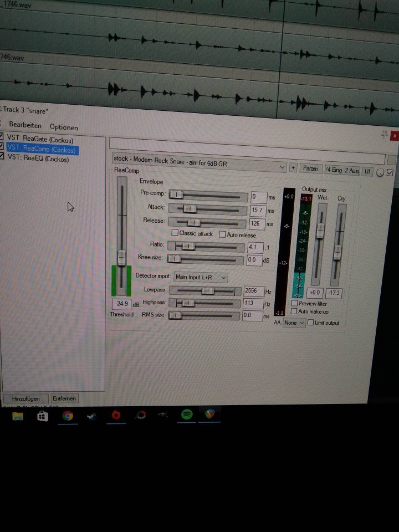Select VST: ReaEQ (Cockos) in the FX list

[x=38, y=158]
